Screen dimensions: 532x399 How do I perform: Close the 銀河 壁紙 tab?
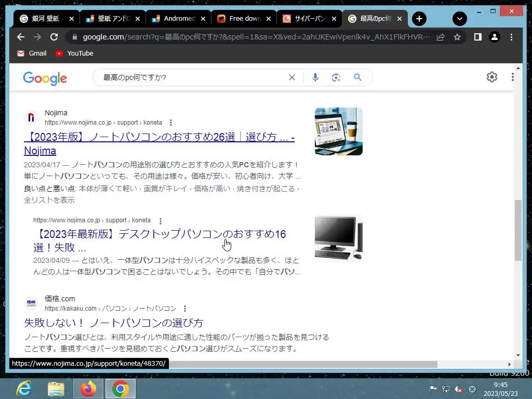pyautogui.click(x=72, y=19)
